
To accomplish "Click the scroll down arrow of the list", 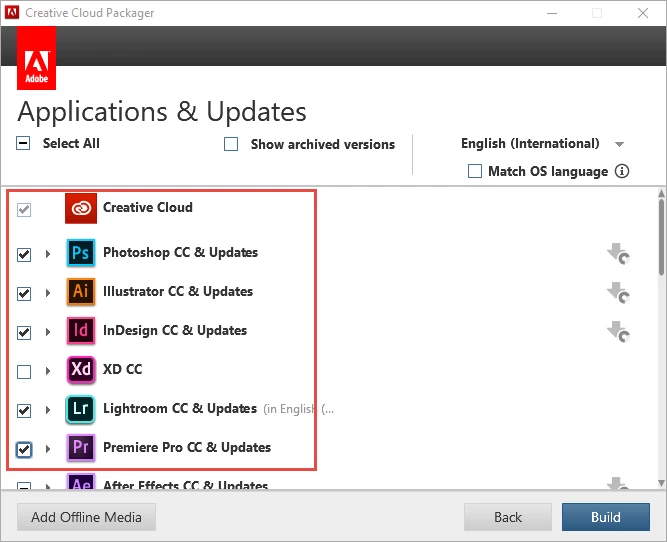I will click(661, 483).
